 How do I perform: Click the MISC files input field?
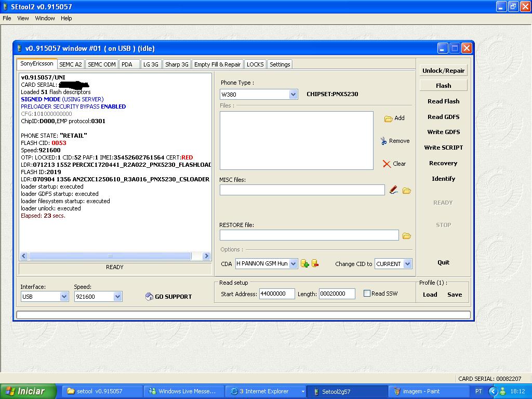(x=302, y=190)
